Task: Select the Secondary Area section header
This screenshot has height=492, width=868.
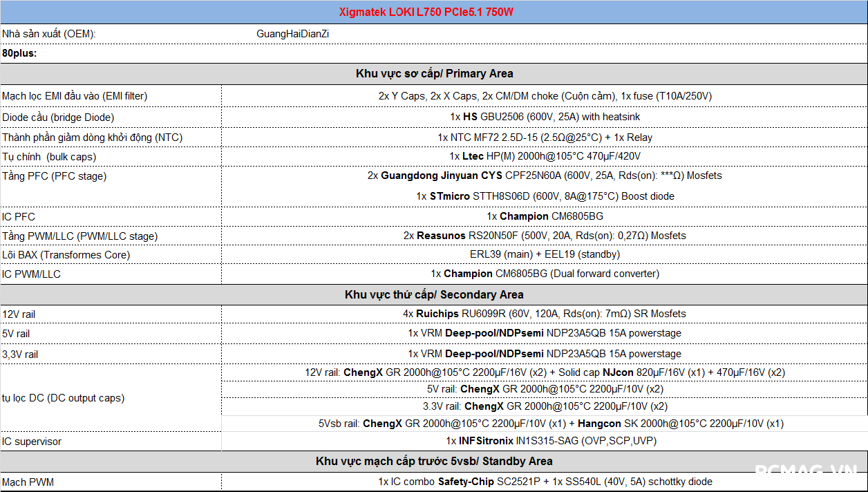Action: coord(434,294)
